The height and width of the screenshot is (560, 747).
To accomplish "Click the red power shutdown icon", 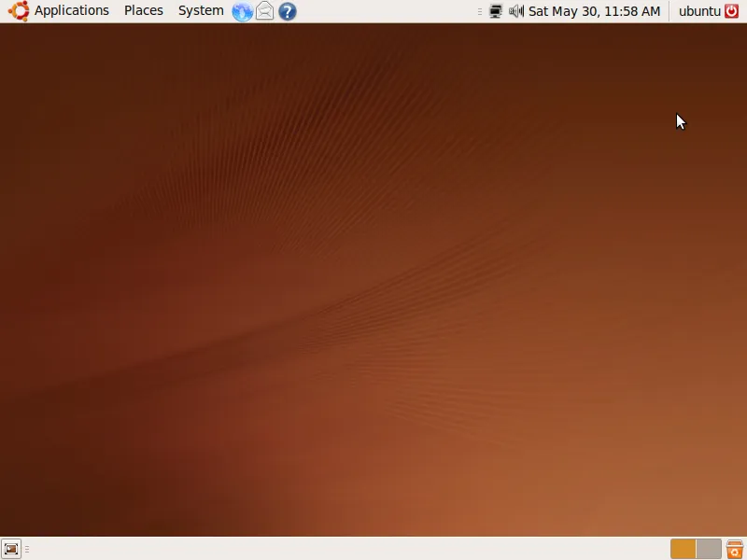I will [x=731, y=11].
